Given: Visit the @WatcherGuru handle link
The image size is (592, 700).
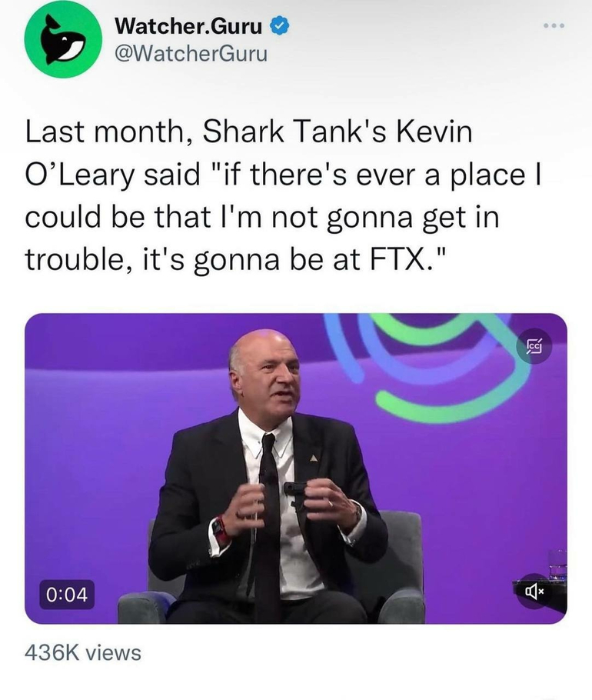Looking at the screenshot, I should (x=191, y=55).
